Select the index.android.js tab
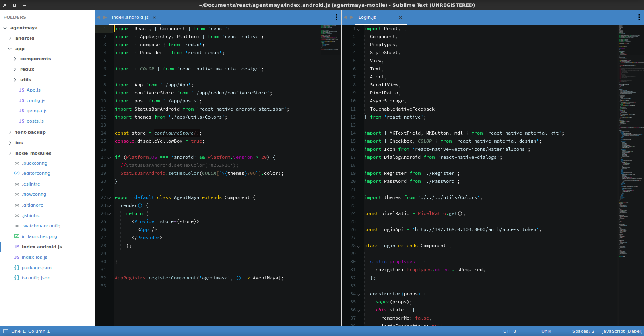The width and height of the screenshot is (644, 336). click(x=130, y=17)
